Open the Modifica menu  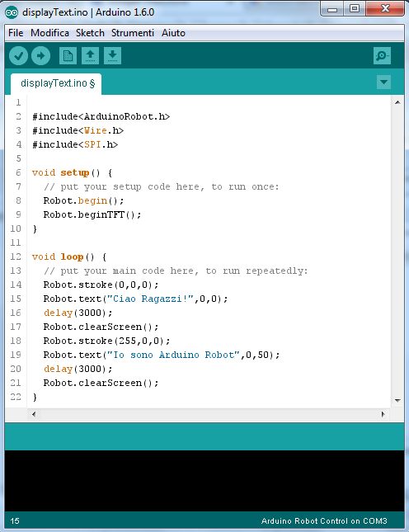[49, 33]
